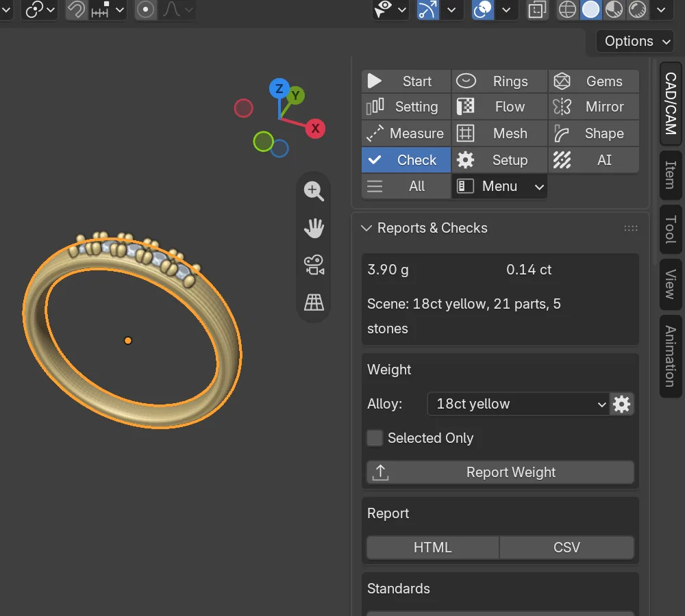Screen dimensions: 685x616
Task: Toggle proportional editing icon
Action: (145, 10)
